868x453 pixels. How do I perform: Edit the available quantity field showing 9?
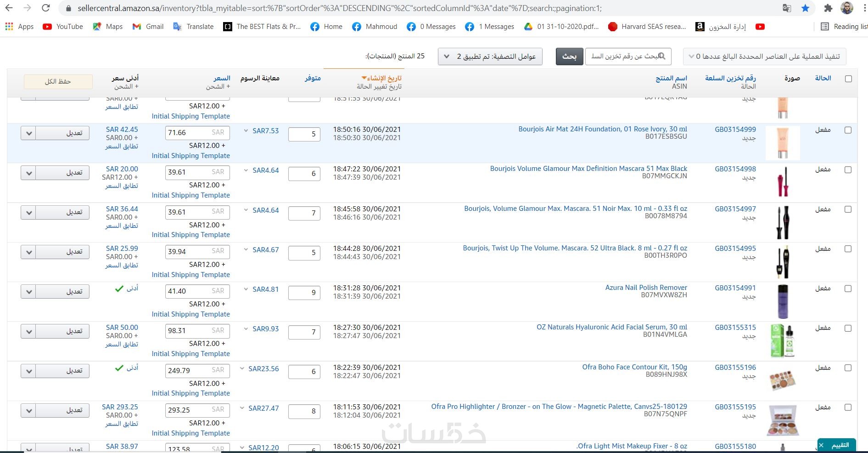pos(304,292)
